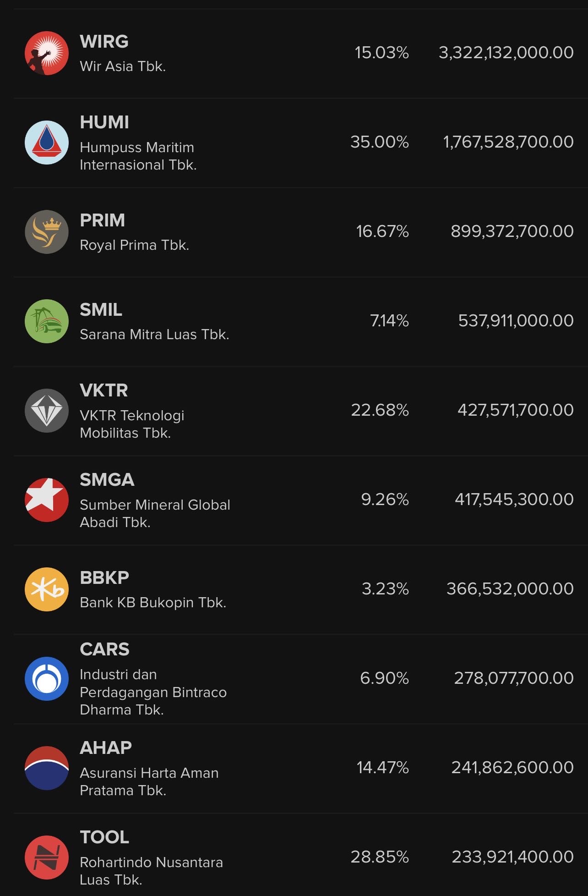
Task: Open Humpuss Maritim Internasional Tbk. name
Action: tap(138, 156)
